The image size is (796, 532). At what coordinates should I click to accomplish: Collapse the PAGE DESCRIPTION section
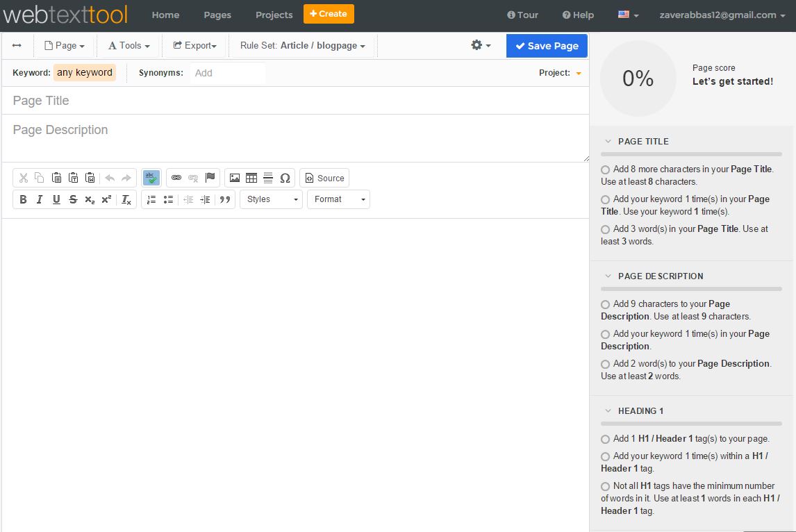click(607, 276)
